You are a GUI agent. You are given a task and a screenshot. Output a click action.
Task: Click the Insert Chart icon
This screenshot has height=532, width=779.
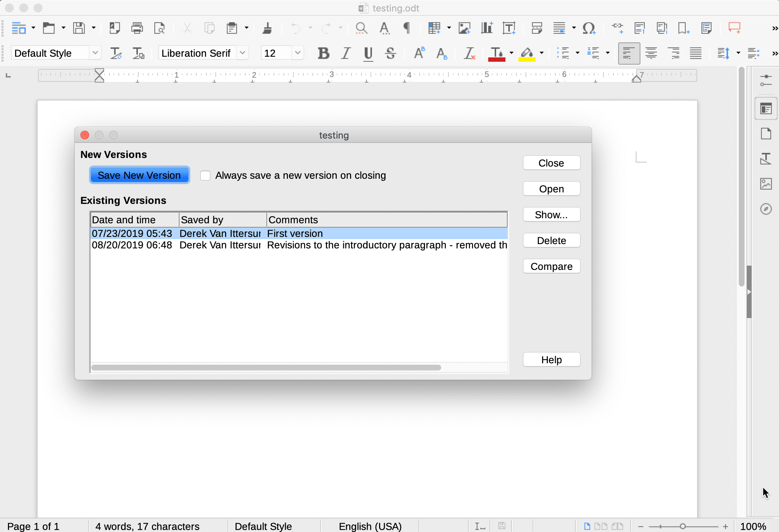(487, 28)
